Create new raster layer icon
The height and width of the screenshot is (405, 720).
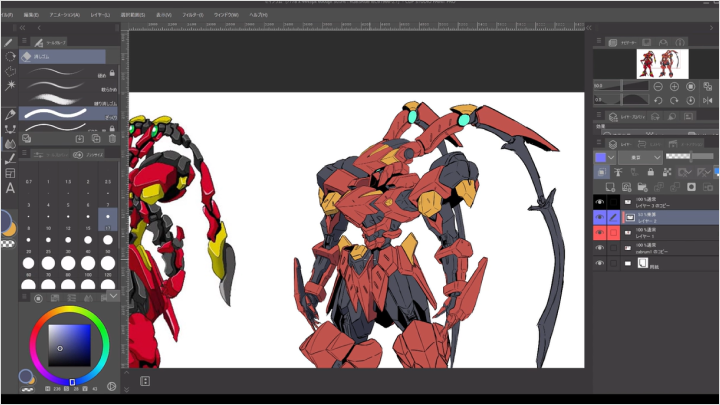[610, 187]
